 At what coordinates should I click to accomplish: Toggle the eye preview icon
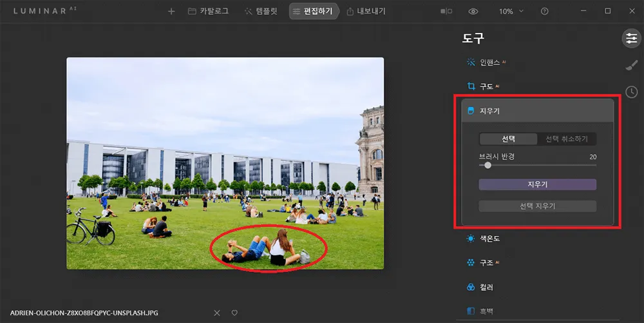pos(473,12)
